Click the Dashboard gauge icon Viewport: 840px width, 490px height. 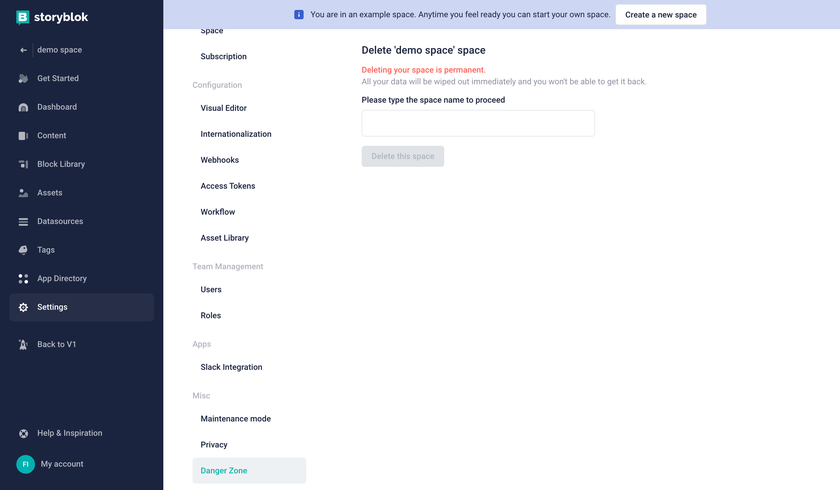(x=23, y=107)
